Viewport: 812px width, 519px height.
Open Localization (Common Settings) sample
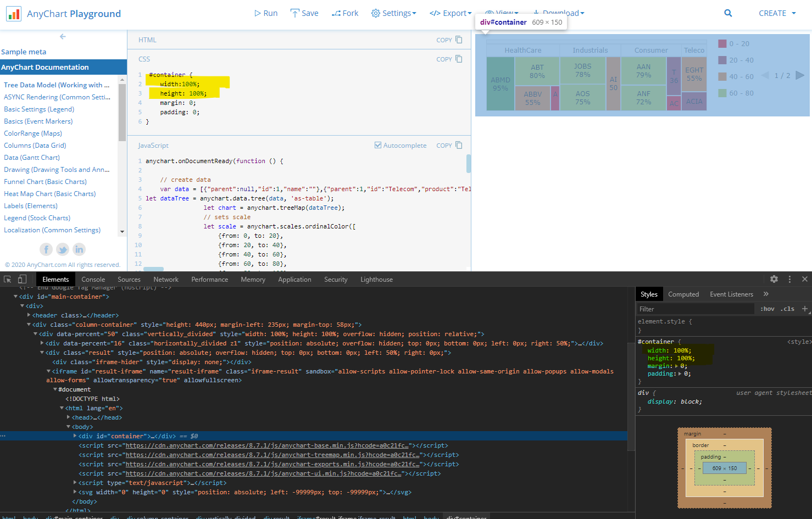[52, 230]
